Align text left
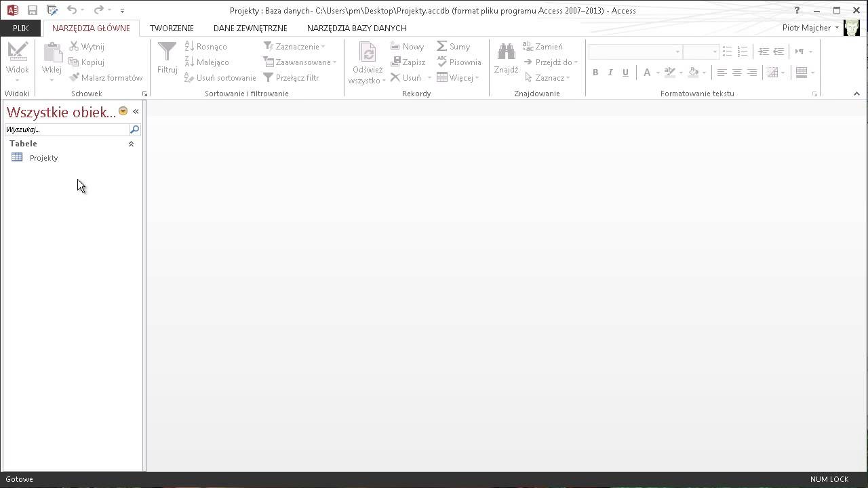 (x=722, y=73)
